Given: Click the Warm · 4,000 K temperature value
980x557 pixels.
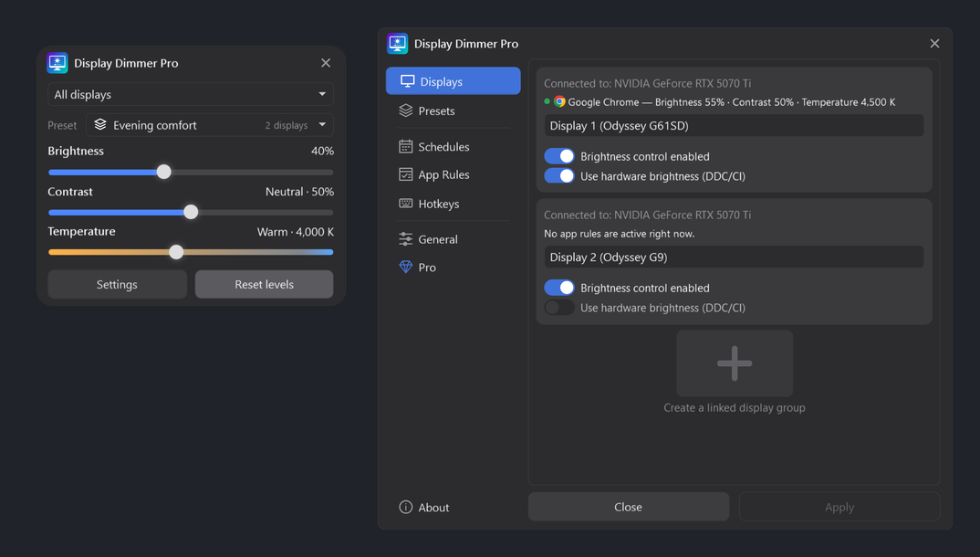Looking at the screenshot, I should (296, 231).
